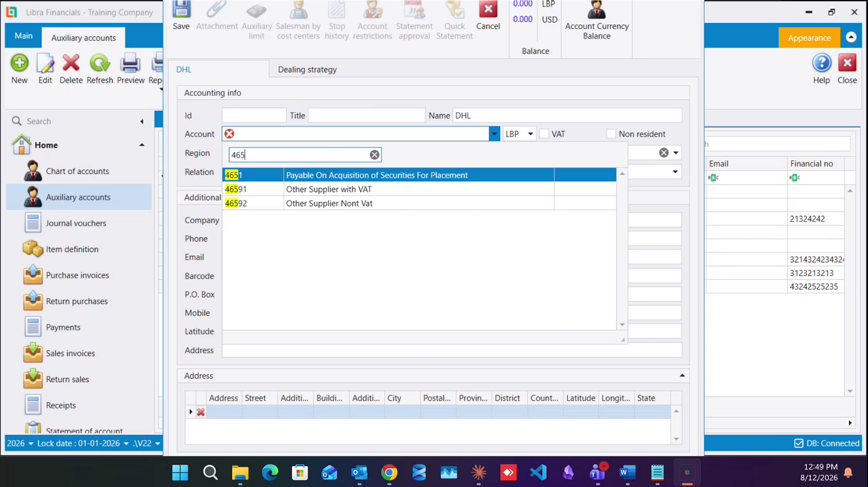Click the Name field containing DHL

(567, 116)
